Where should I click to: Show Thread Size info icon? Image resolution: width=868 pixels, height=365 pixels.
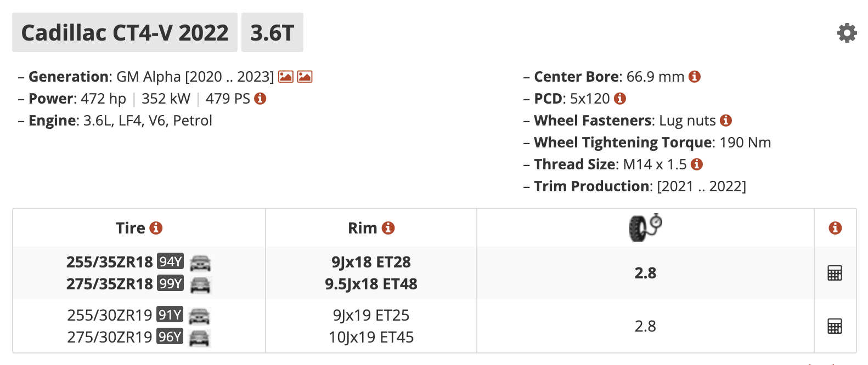pos(697,164)
